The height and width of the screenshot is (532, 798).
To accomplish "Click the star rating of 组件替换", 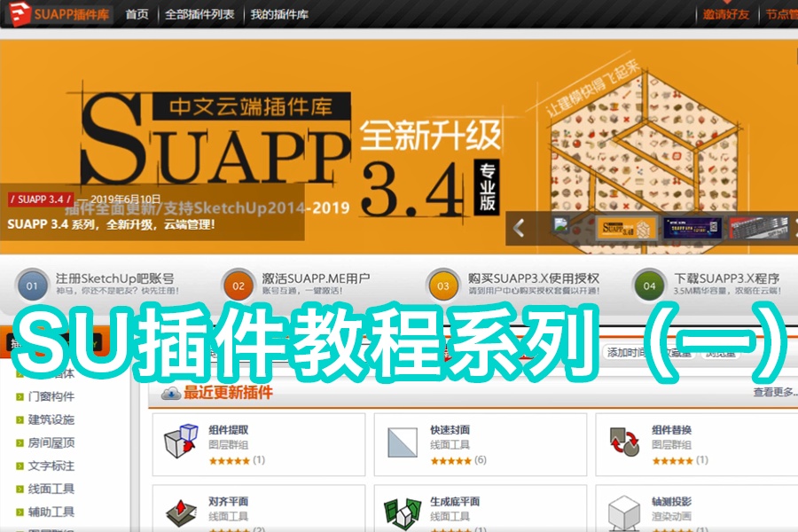I will tap(673, 461).
